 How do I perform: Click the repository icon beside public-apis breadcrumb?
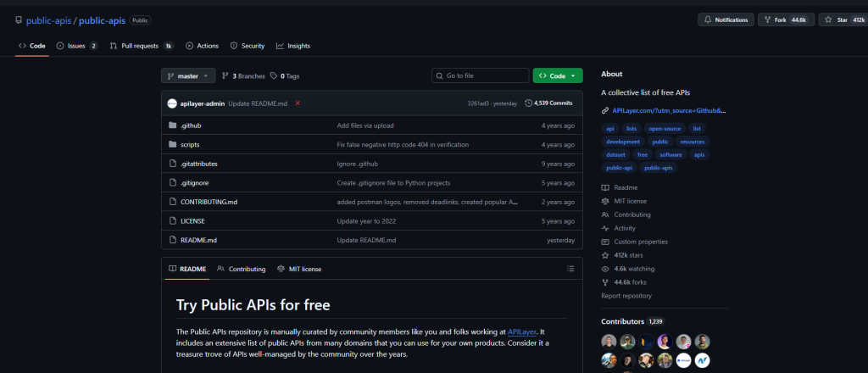19,20
